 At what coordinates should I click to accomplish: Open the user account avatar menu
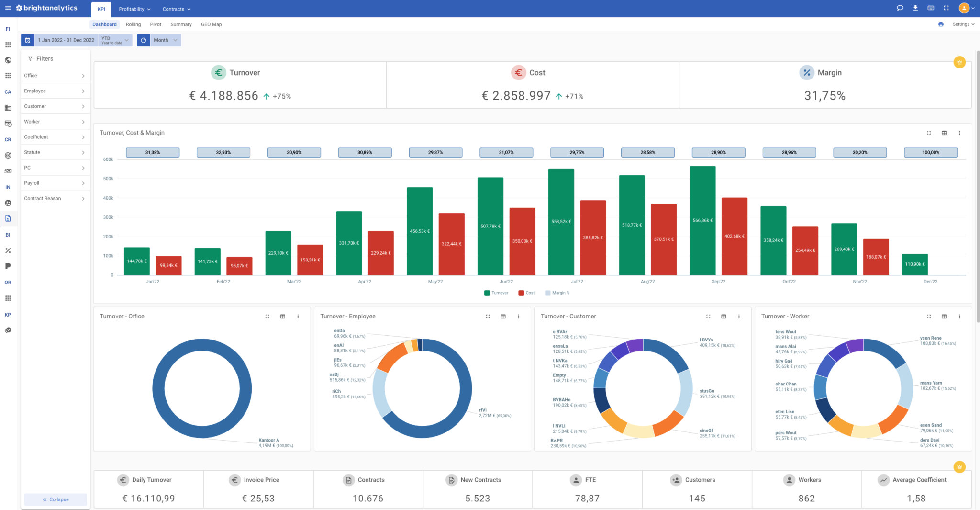click(965, 8)
